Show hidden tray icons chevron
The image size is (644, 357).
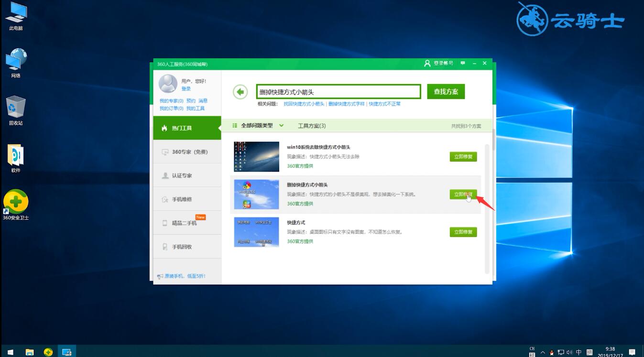click(544, 352)
